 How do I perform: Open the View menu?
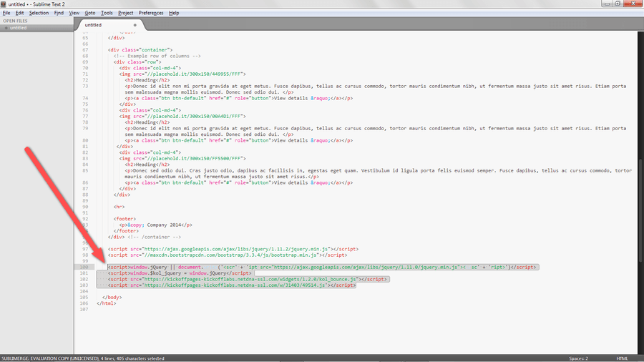pos(74,13)
